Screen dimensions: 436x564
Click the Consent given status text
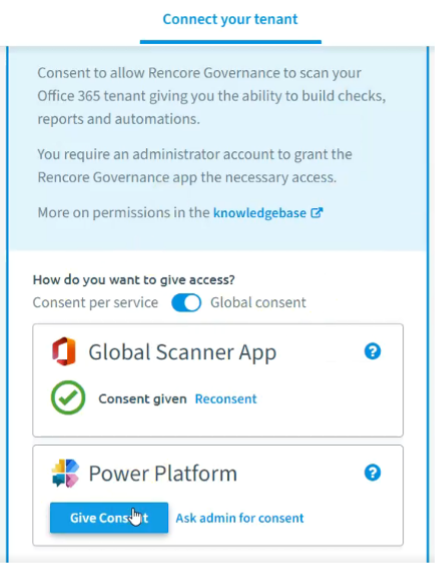point(143,399)
